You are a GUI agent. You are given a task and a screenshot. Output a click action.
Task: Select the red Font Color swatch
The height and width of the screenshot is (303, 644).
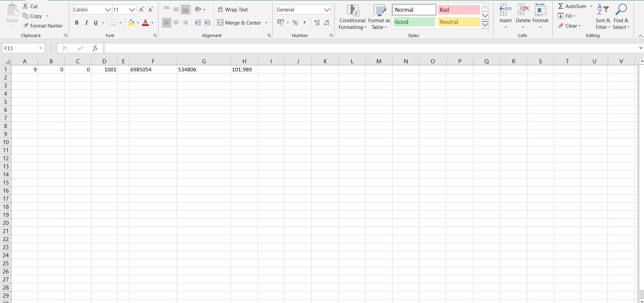145,23
